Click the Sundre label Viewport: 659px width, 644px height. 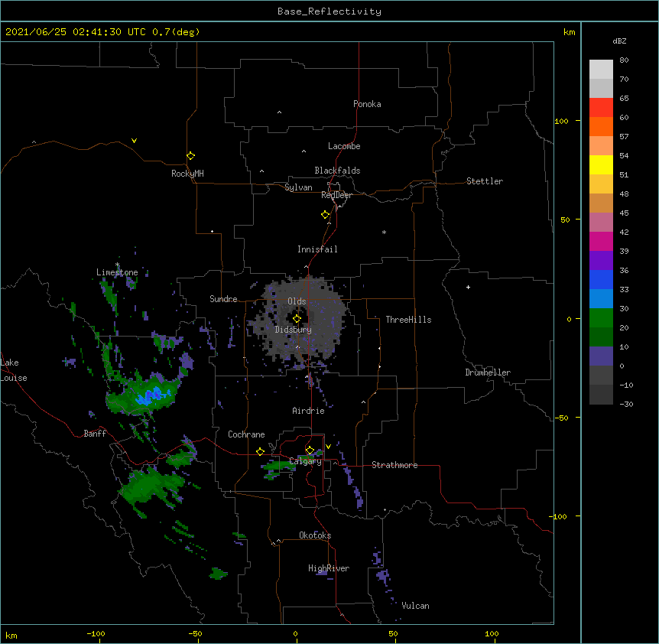coord(223,299)
